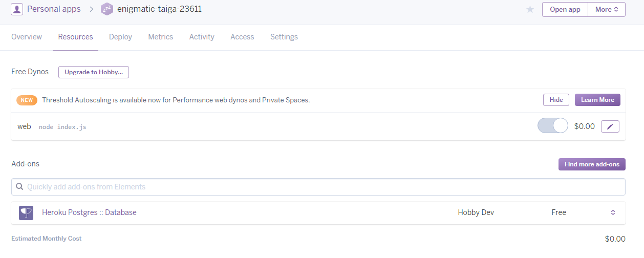Click the Open app button
The image size is (644, 258).
click(x=565, y=9)
